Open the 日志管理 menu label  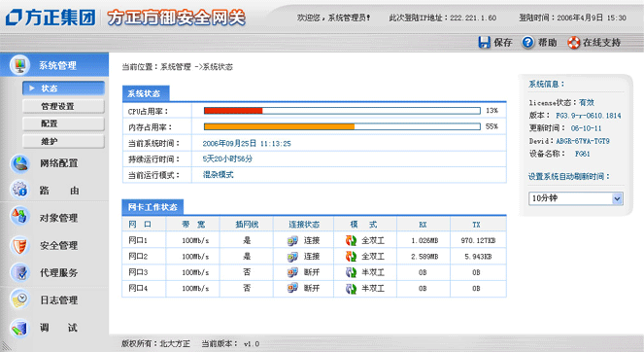tap(58, 300)
